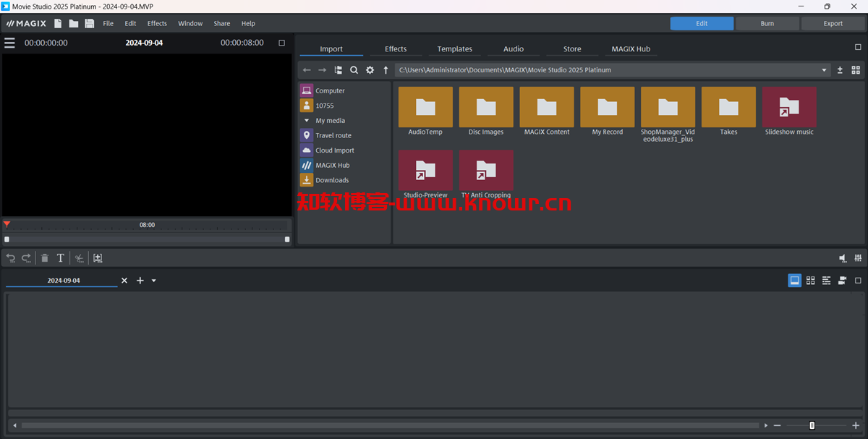Switch to the Audio tab
Screen dimensions: 868x439
point(514,48)
